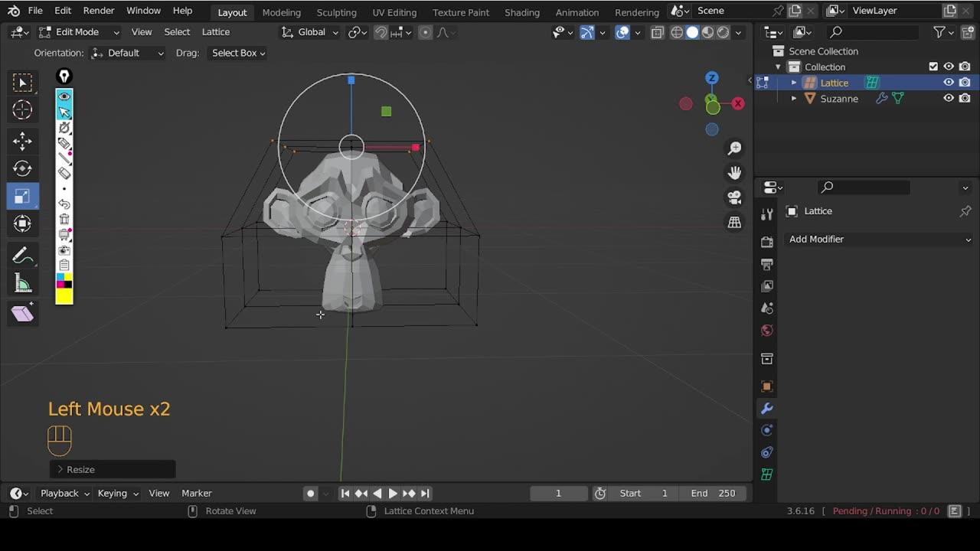Toggle Lattice visibility eye icon
Image resolution: width=980 pixels, height=551 pixels.
948,83
